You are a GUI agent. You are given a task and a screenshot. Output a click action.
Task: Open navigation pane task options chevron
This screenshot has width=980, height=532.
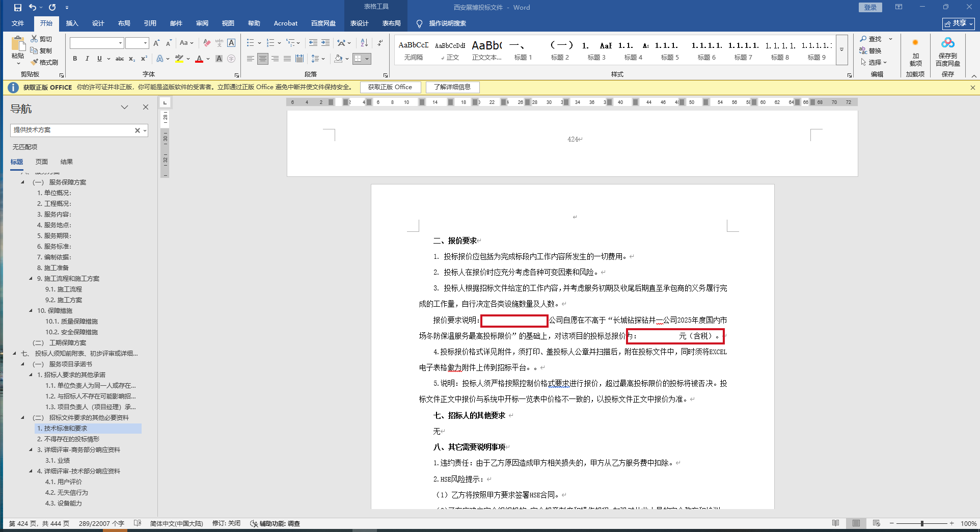click(x=124, y=107)
